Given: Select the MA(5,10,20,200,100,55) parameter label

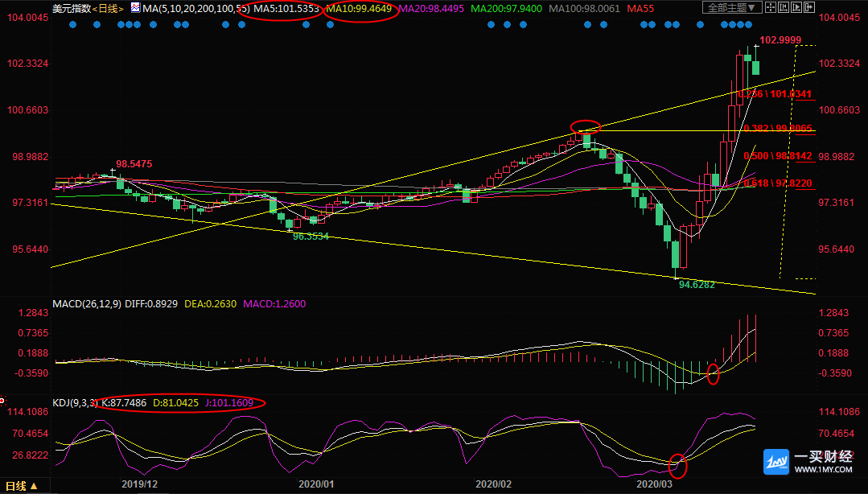Looking at the screenshot, I should click(196, 8).
